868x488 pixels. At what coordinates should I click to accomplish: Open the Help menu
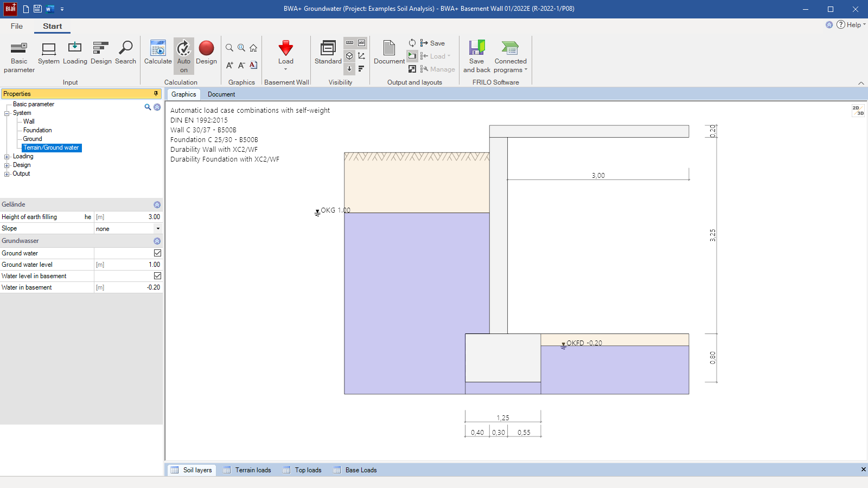[851, 25]
